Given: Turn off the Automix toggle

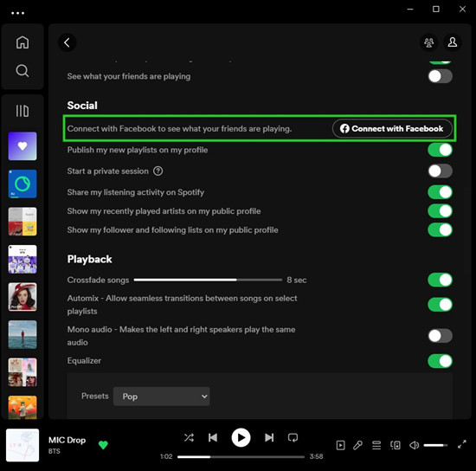Looking at the screenshot, I should [440, 305].
